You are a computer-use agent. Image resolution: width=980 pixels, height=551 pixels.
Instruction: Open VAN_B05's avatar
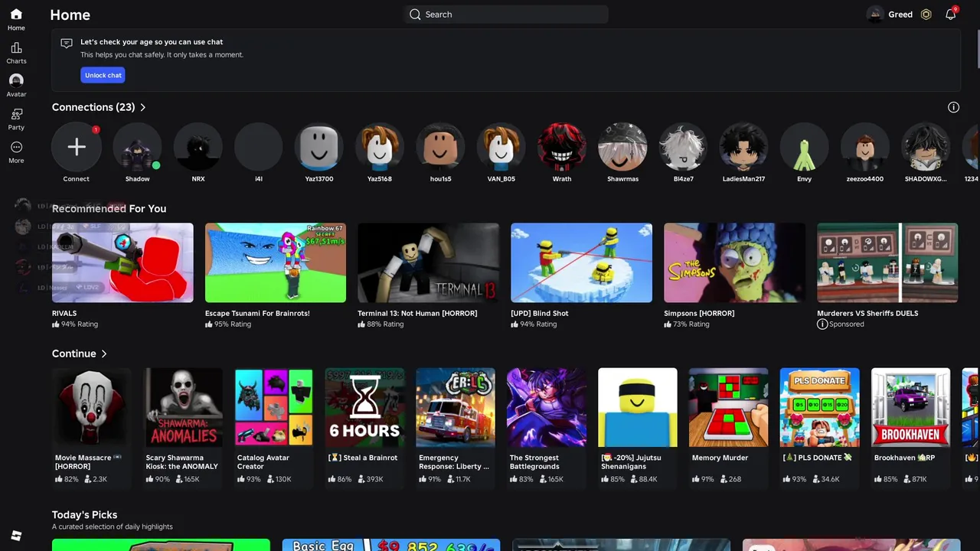click(501, 147)
